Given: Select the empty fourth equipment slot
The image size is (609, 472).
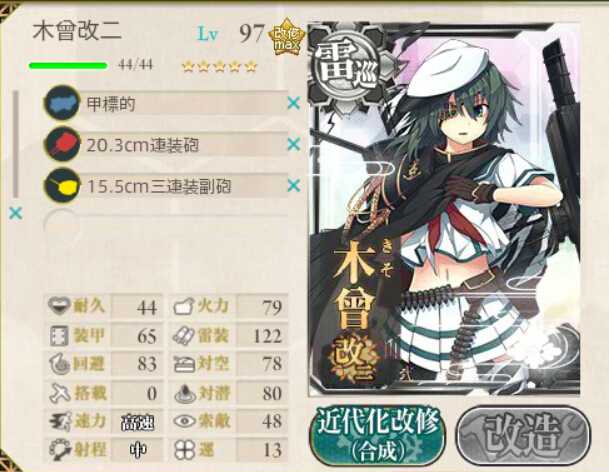Looking at the screenshot, I should pos(166,226).
